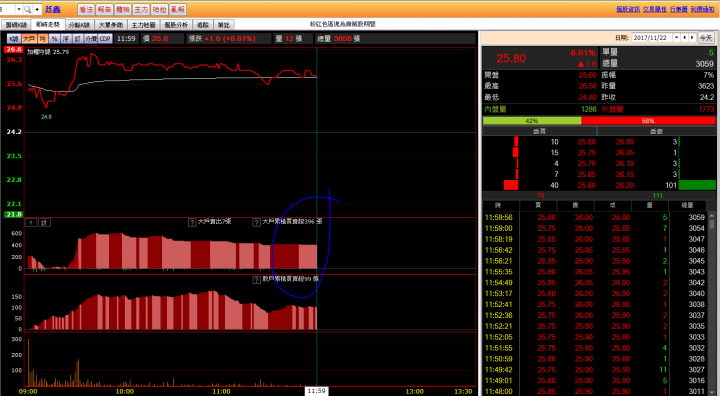Click the magnifier search icon beside stock code

point(28,9)
